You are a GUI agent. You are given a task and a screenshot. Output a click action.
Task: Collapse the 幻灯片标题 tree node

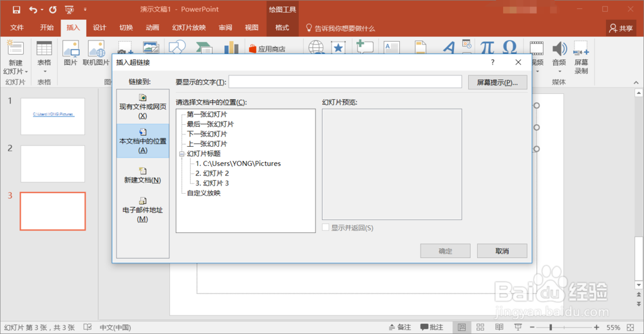182,154
